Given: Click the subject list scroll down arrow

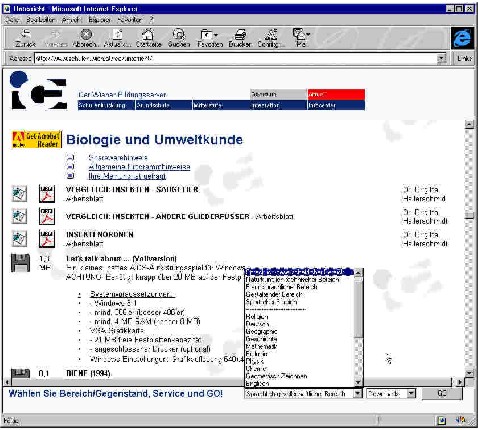Looking at the screenshot, I should 358,382.
